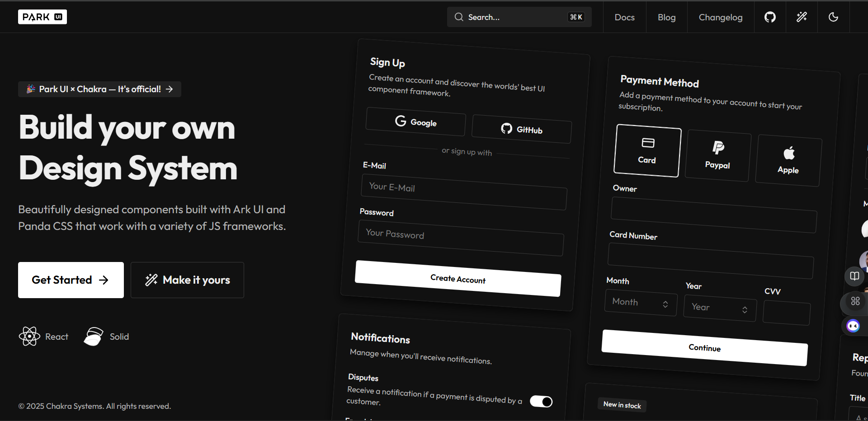Click the purple round face icon
The image size is (868, 421).
pyautogui.click(x=853, y=326)
